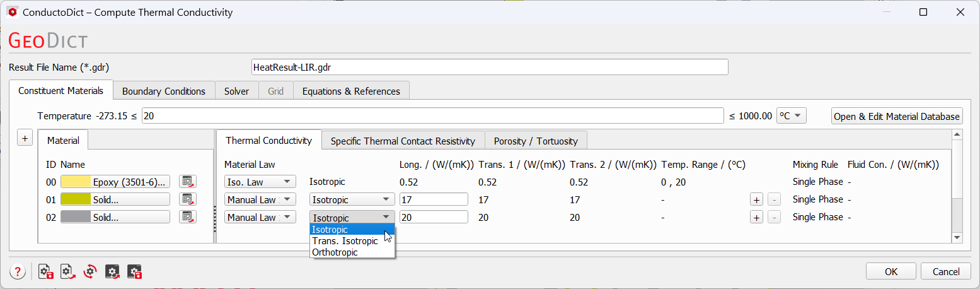Click the dark gear window icon with red arrow
This screenshot has height=289, width=980.
click(x=113, y=272)
